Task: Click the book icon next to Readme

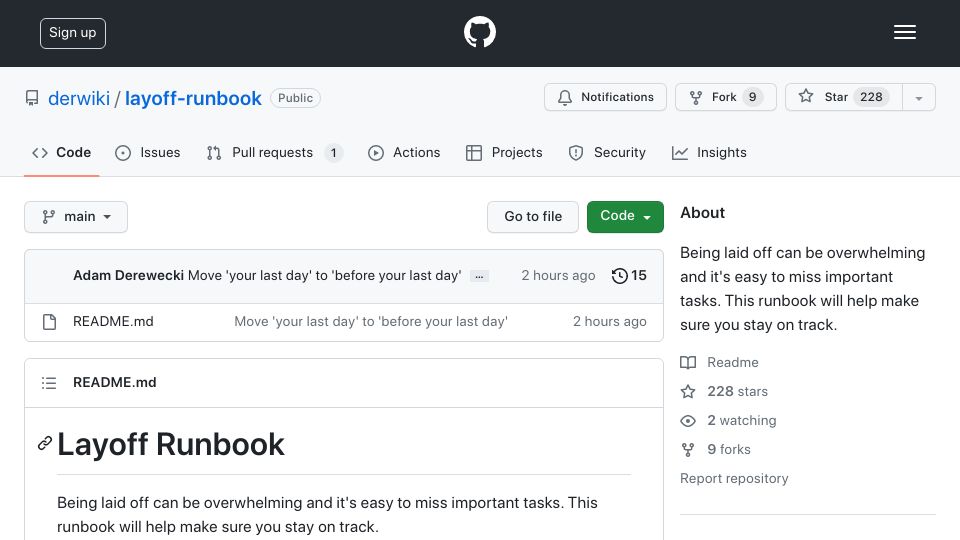Action: coord(688,362)
